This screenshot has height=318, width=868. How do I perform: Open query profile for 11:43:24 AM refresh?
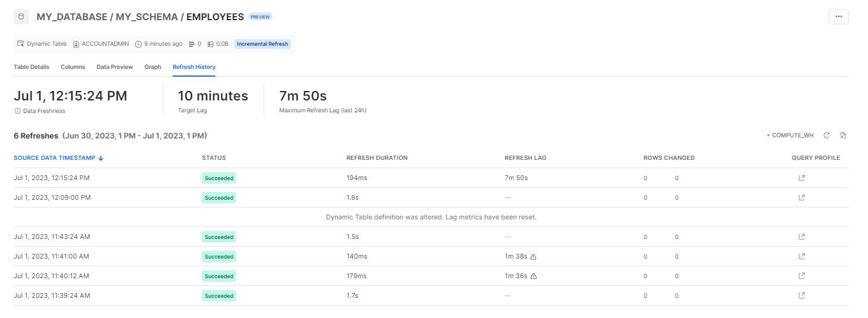point(801,237)
